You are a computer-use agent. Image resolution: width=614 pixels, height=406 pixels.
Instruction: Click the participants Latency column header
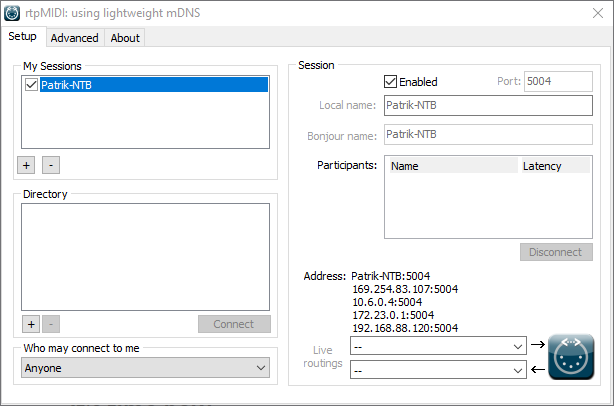point(555,166)
